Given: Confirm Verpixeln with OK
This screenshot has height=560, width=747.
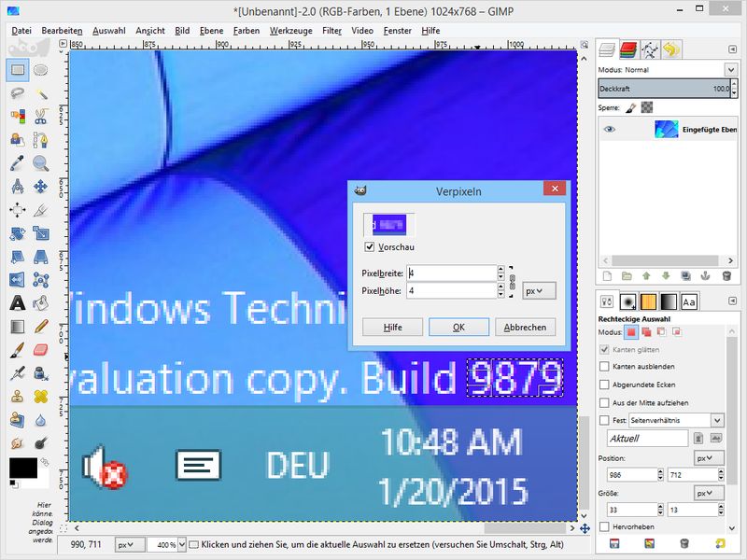Looking at the screenshot, I should point(458,328).
